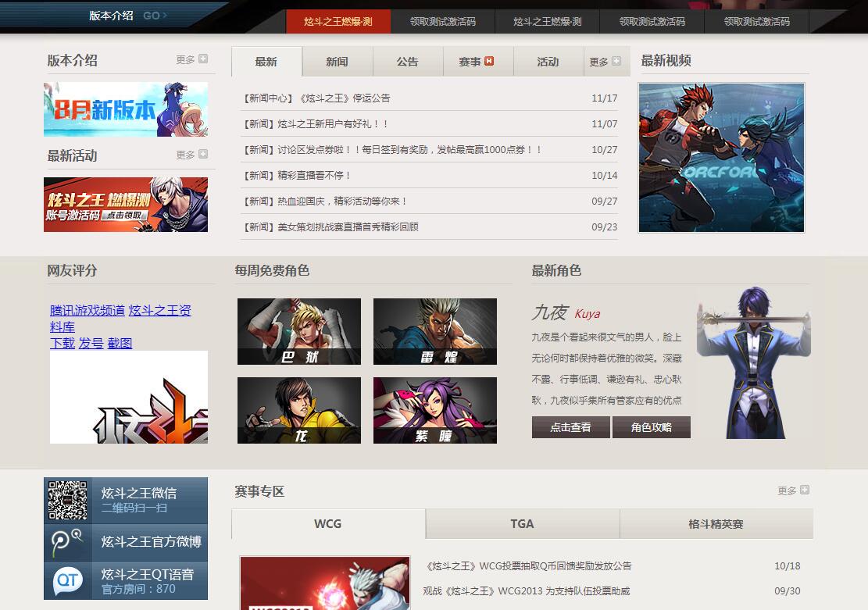Open news 《炫斗之王》停运公告
Viewport: 868px width, 610px height.
tap(316, 98)
